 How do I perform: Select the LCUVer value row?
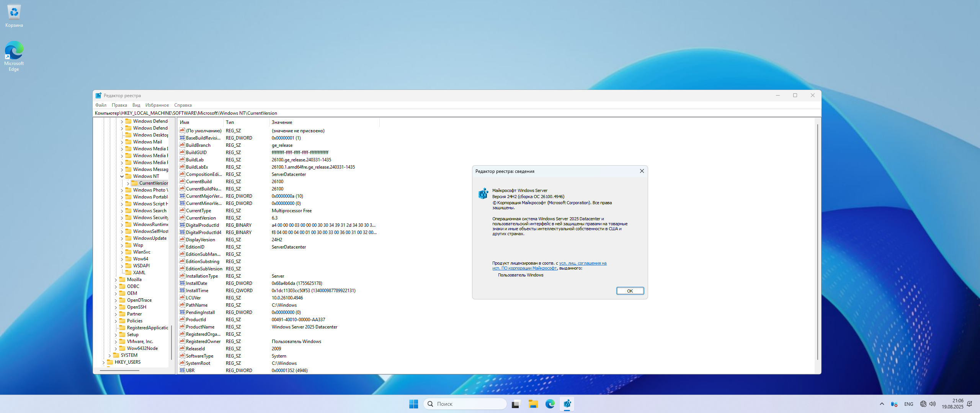point(279,298)
